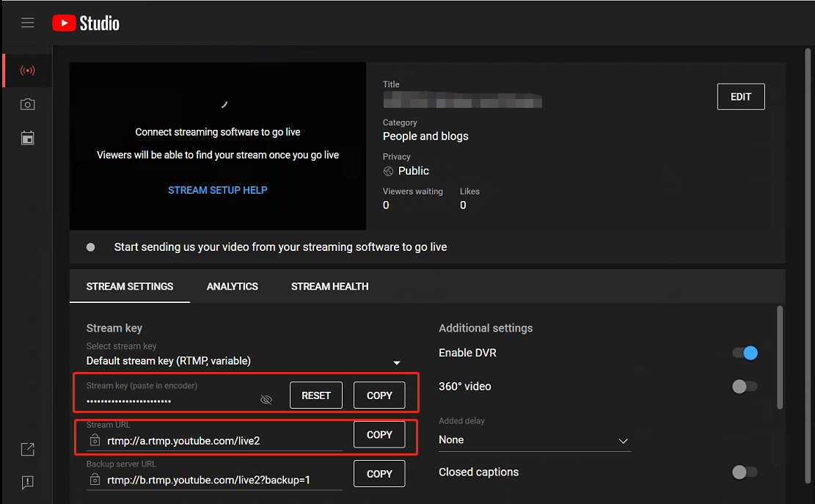The image size is (815, 504).
Task: Copy the Backup server URL
Action: click(379, 474)
